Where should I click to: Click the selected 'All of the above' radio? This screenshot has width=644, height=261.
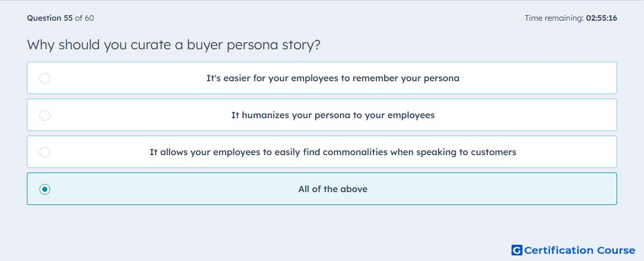(45, 189)
